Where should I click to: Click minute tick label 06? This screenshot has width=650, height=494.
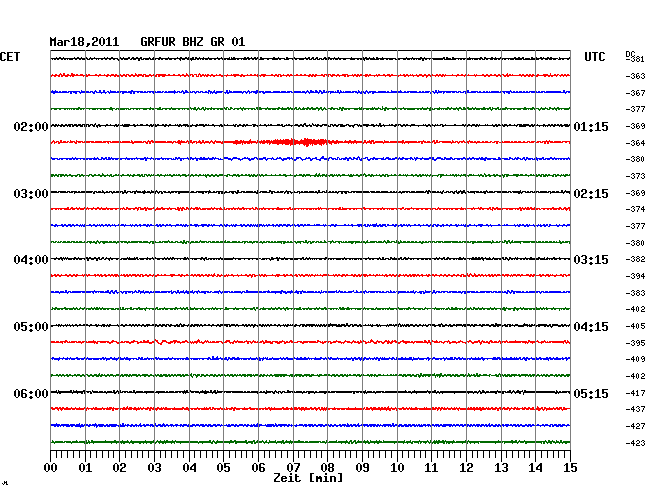(258, 468)
